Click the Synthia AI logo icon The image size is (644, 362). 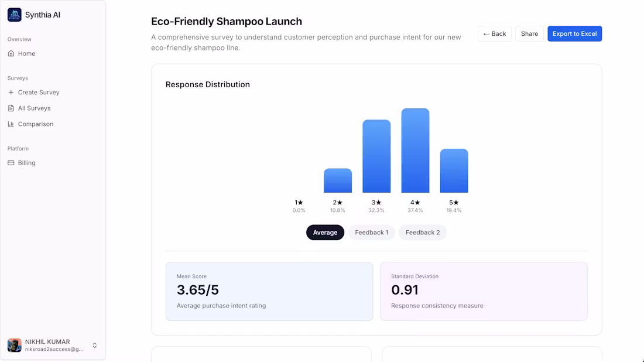tap(14, 14)
